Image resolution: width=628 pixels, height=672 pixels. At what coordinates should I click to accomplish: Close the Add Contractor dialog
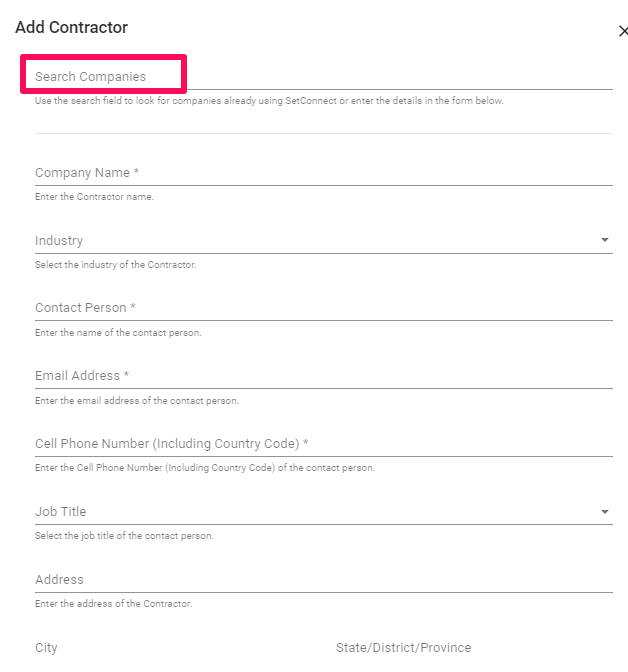pyautogui.click(x=623, y=31)
